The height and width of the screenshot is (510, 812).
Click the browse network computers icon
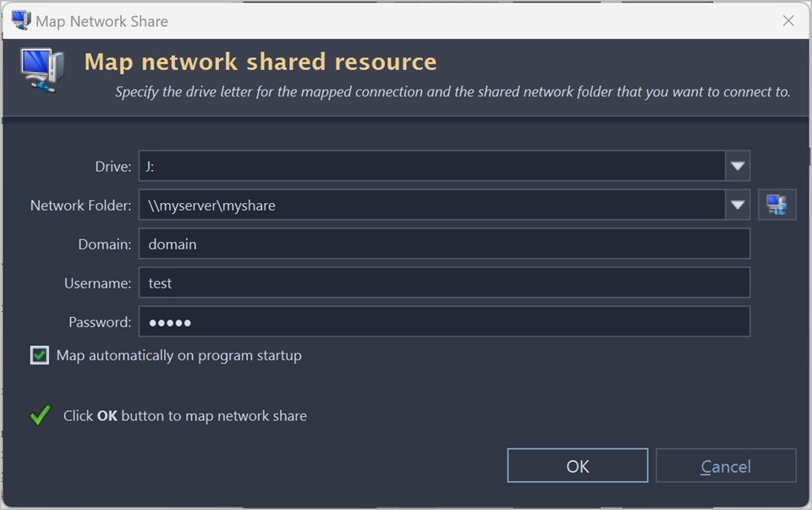click(x=776, y=205)
